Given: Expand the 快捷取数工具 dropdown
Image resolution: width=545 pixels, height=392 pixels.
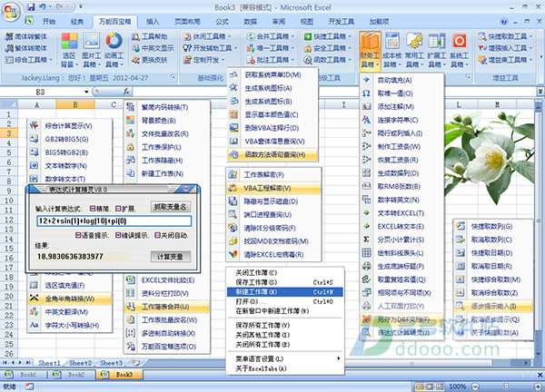Looking at the screenshot, I should pyautogui.click(x=530, y=36).
